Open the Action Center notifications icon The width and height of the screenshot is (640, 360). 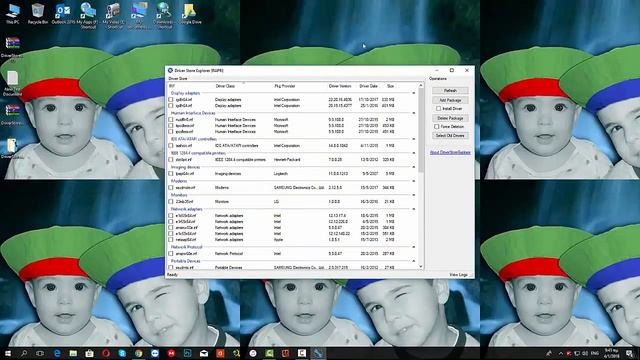(629, 353)
